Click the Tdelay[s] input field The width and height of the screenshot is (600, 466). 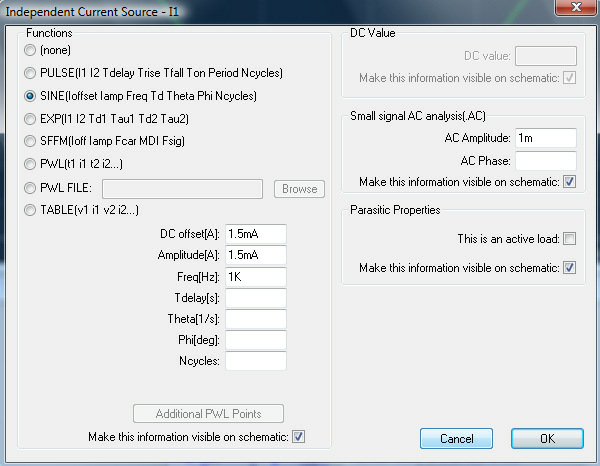click(256, 298)
